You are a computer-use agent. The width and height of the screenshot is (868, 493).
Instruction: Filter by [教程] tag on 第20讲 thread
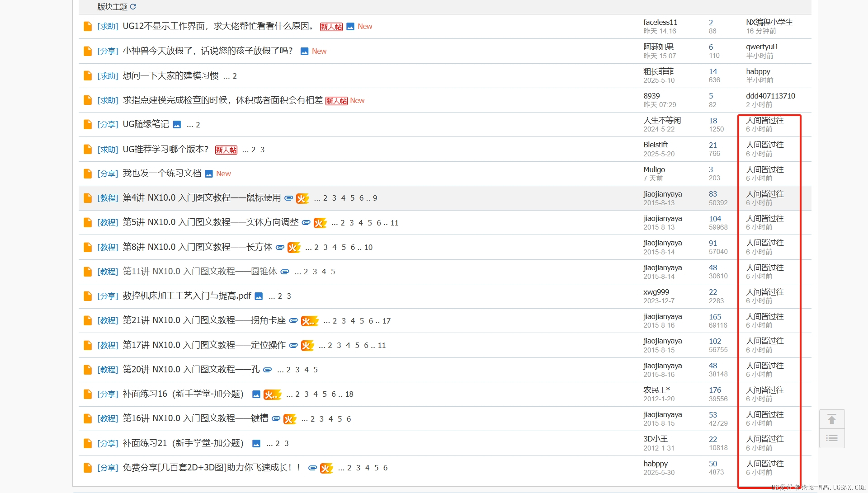tap(108, 370)
